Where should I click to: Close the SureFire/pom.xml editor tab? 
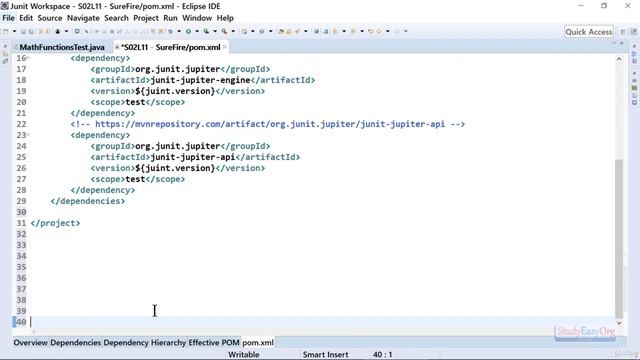[225, 47]
